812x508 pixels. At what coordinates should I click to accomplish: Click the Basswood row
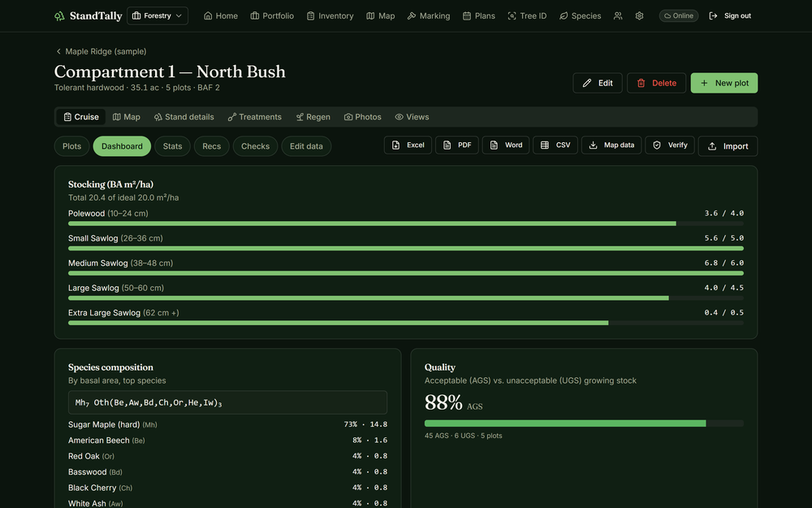(x=228, y=471)
